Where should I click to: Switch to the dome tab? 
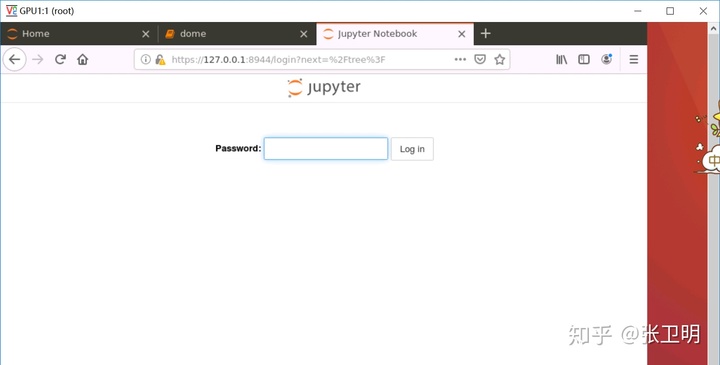click(237, 34)
